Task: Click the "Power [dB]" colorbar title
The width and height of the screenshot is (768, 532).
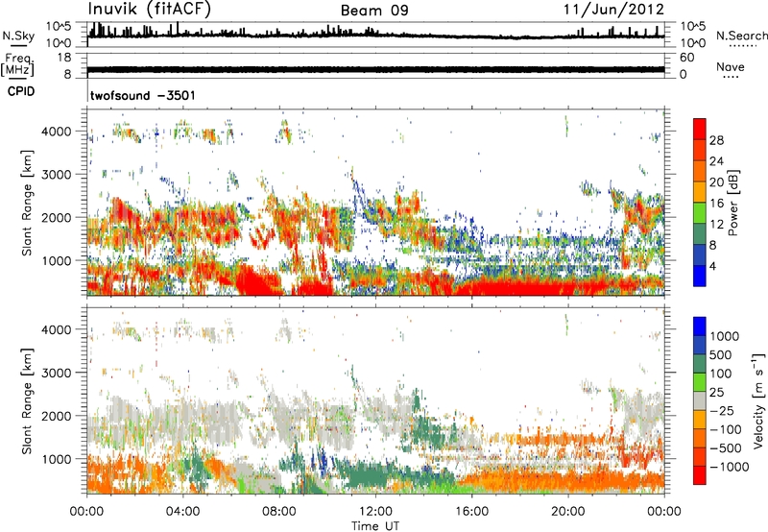Action: [x=732, y=203]
